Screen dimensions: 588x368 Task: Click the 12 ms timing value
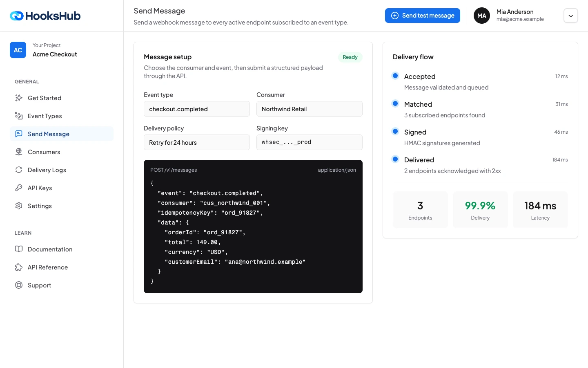click(x=561, y=76)
